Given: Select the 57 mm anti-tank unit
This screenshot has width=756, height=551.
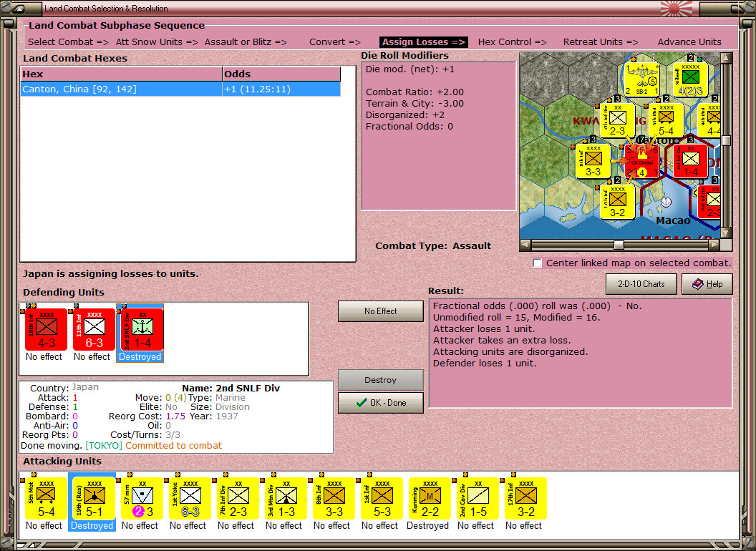Looking at the screenshot, I should click(x=142, y=499).
